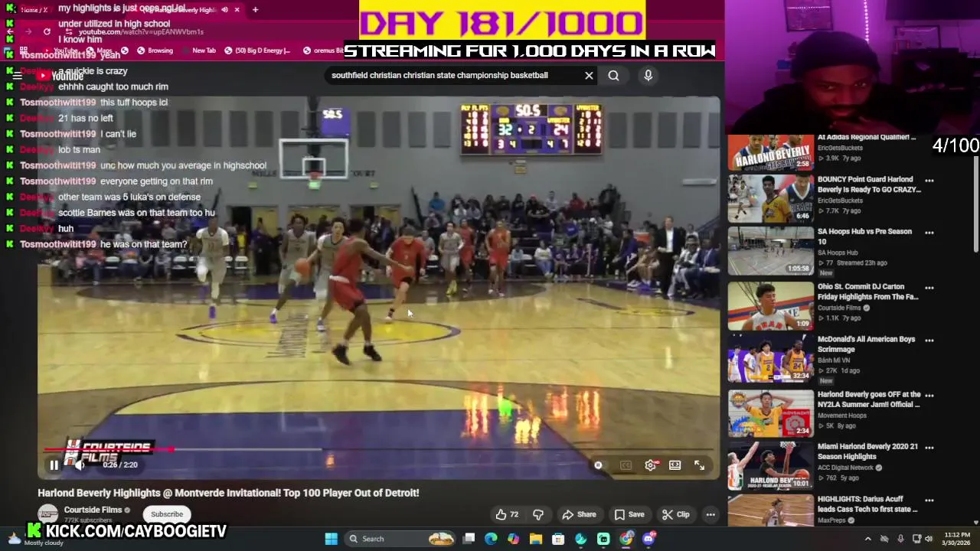This screenshot has height=551, width=980.
Task: Open the video settings gear
Action: [x=650, y=465]
